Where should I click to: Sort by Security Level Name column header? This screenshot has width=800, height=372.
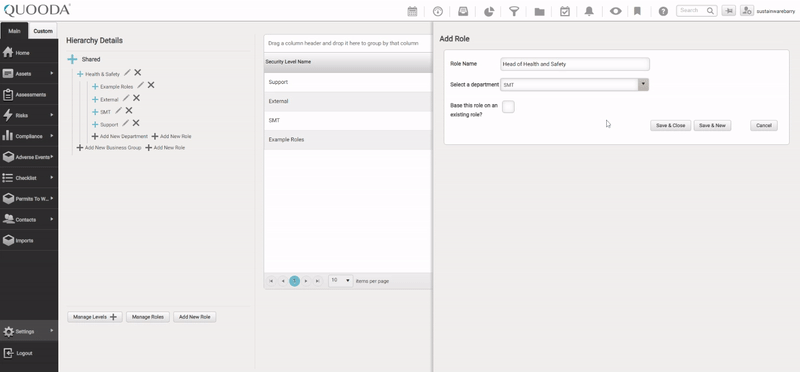[x=288, y=62]
